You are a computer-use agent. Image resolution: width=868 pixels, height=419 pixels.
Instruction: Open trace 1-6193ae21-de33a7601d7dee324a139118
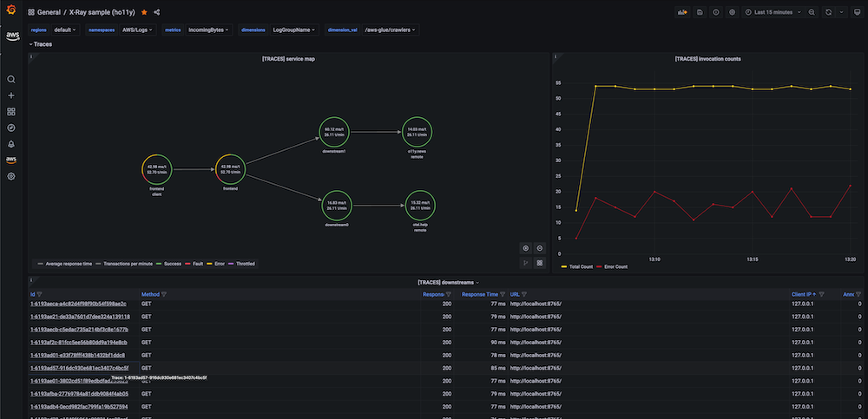pyautogui.click(x=80, y=317)
